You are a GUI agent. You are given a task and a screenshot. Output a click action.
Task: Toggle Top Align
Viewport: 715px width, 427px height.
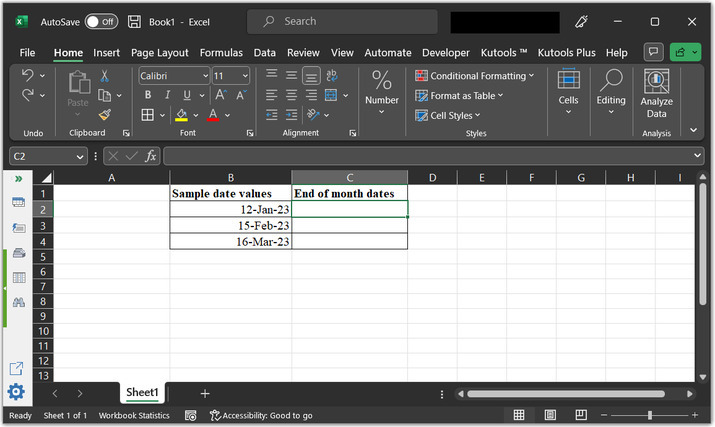coord(272,74)
